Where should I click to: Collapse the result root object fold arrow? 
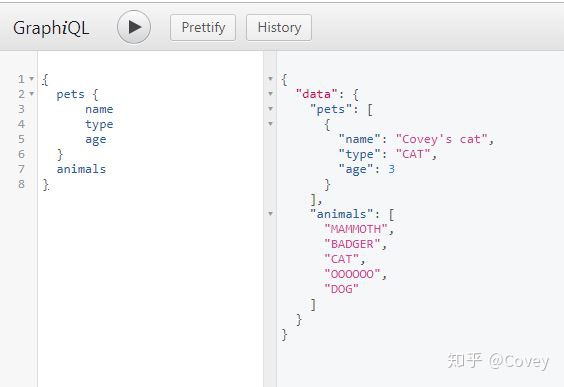[270, 78]
